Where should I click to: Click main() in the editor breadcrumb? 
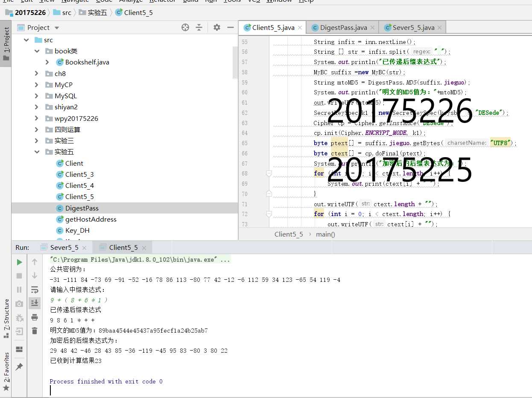tap(325, 234)
